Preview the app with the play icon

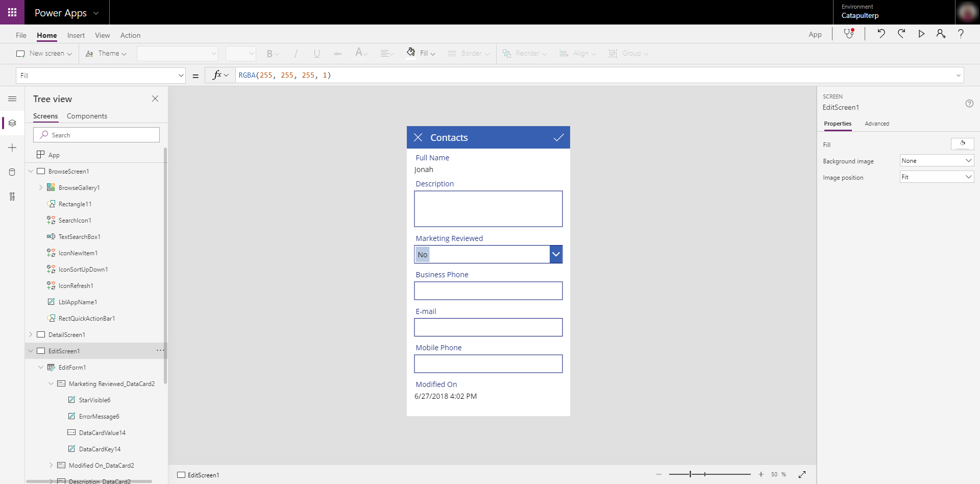tap(921, 34)
